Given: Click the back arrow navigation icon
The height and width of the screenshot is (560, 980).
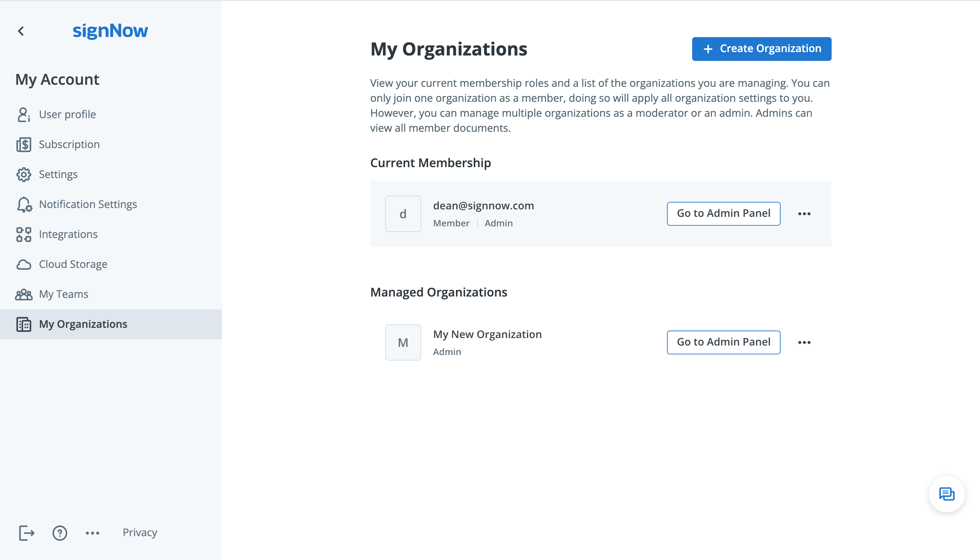Looking at the screenshot, I should pos(21,30).
